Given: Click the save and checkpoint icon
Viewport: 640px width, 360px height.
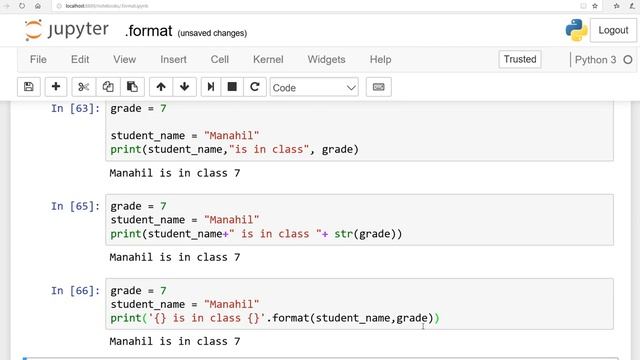Looking at the screenshot, I should point(29,87).
